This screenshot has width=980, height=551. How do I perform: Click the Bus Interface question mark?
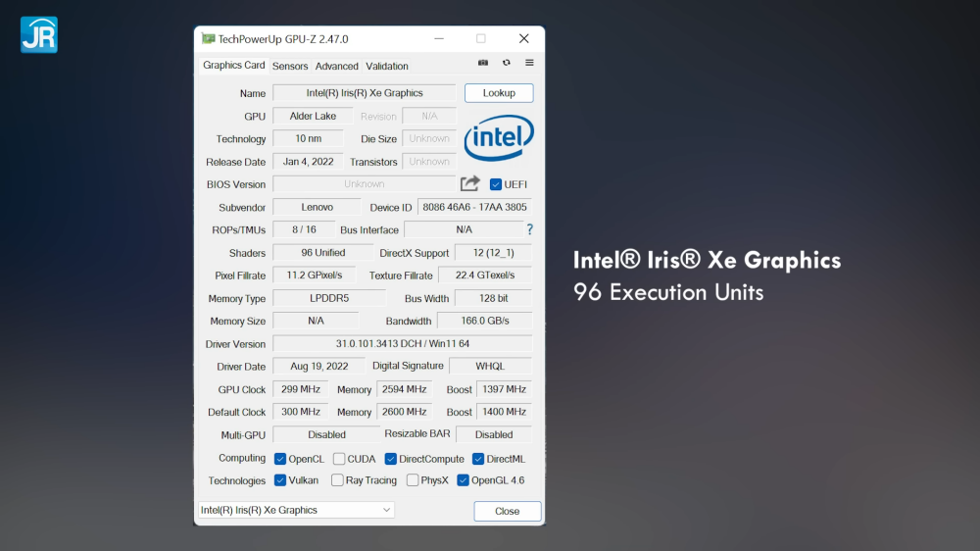[x=530, y=229]
